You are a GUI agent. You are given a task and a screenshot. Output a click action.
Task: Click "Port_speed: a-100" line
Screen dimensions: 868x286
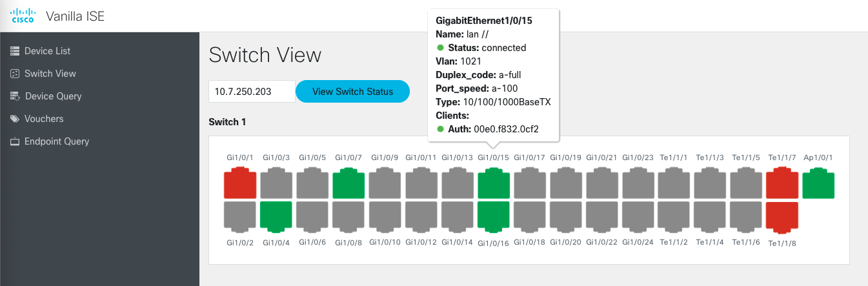coord(477,88)
